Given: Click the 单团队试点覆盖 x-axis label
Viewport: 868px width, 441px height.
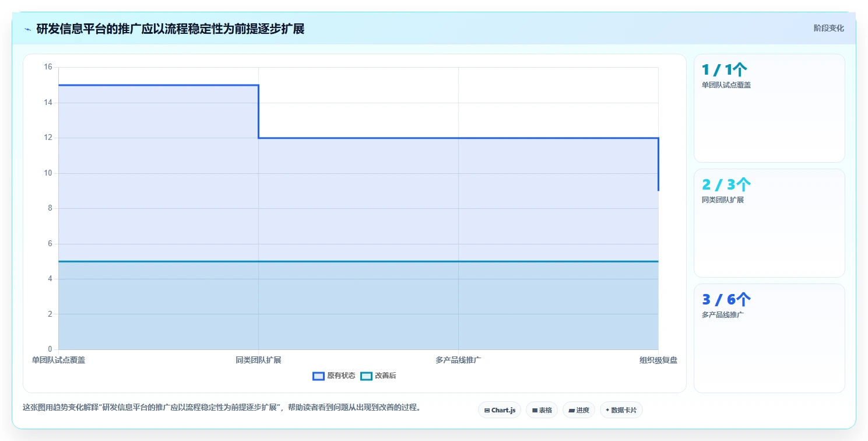Looking at the screenshot, I should pyautogui.click(x=58, y=360).
